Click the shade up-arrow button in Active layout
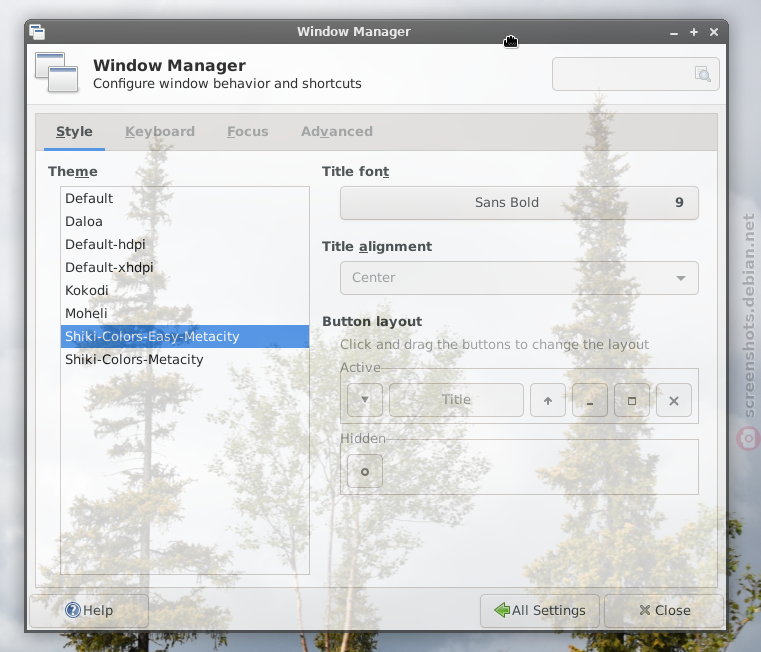Viewport: 761px width, 652px height. (548, 400)
